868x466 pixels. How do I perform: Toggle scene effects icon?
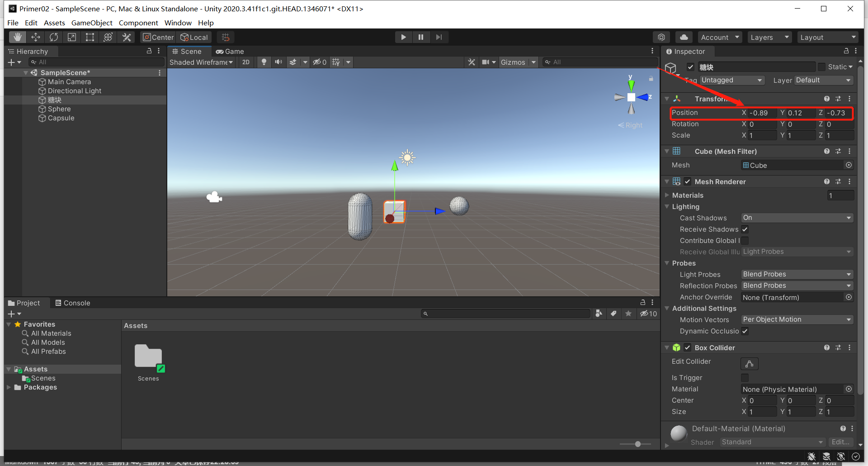293,62
